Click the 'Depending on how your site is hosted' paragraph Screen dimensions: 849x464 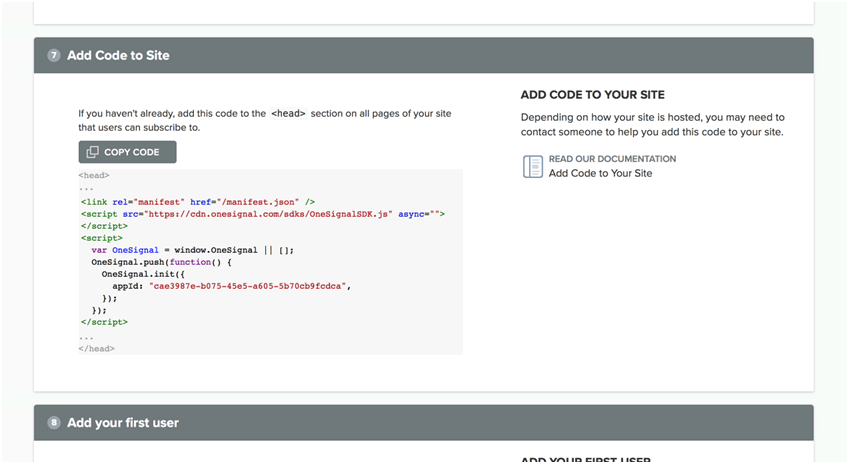[652, 124]
